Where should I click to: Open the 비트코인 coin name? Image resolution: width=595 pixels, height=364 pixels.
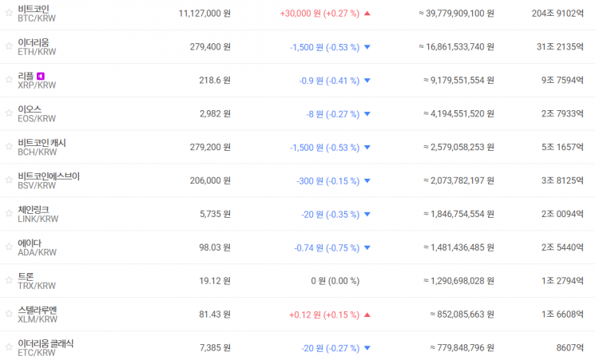(34, 9)
